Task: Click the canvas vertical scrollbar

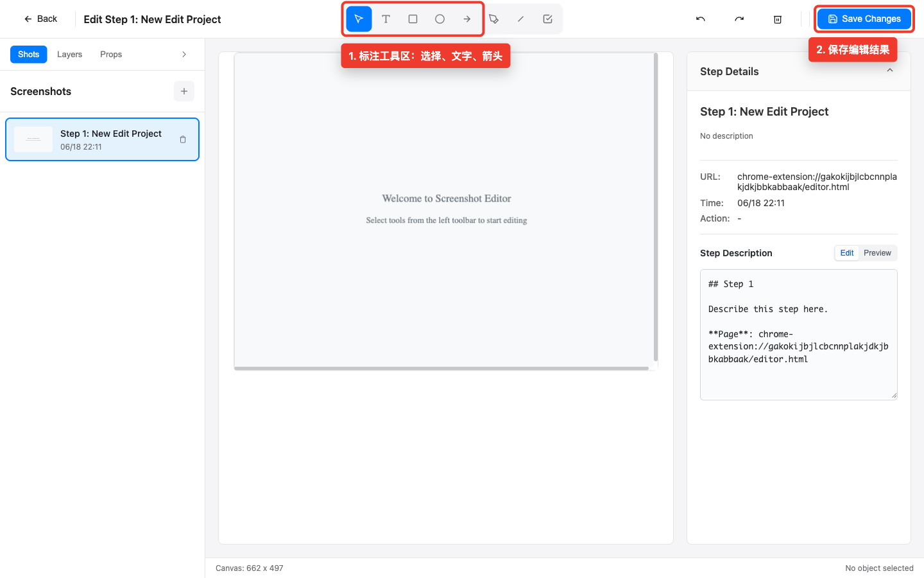Action: 656,207
